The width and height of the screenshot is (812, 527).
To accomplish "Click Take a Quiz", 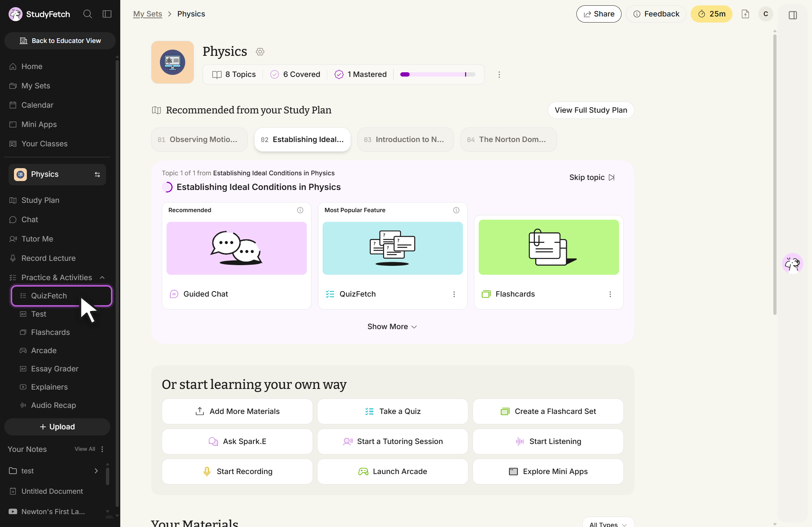I will 393,411.
